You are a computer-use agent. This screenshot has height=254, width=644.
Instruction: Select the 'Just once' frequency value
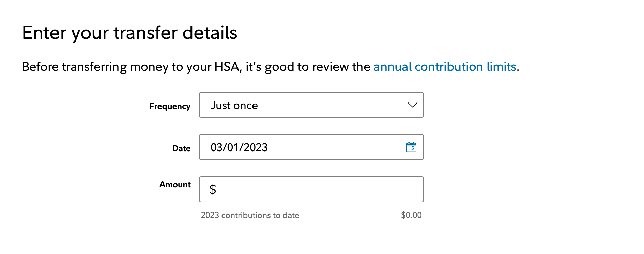click(x=234, y=106)
